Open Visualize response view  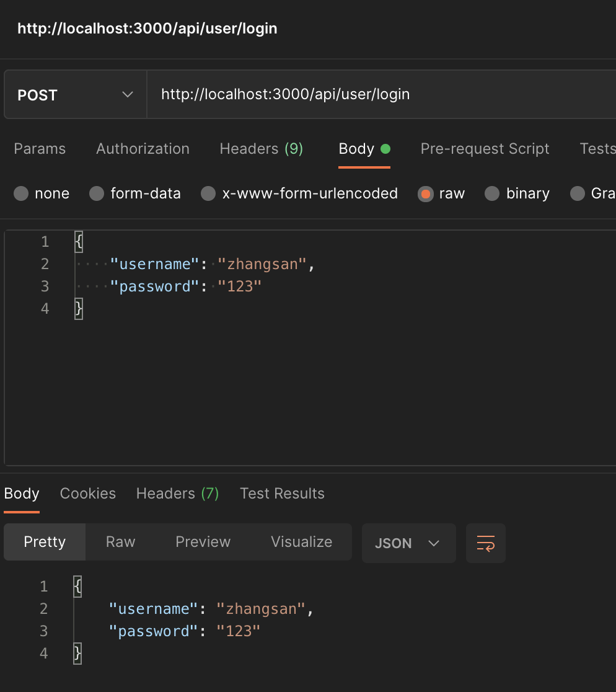click(301, 542)
